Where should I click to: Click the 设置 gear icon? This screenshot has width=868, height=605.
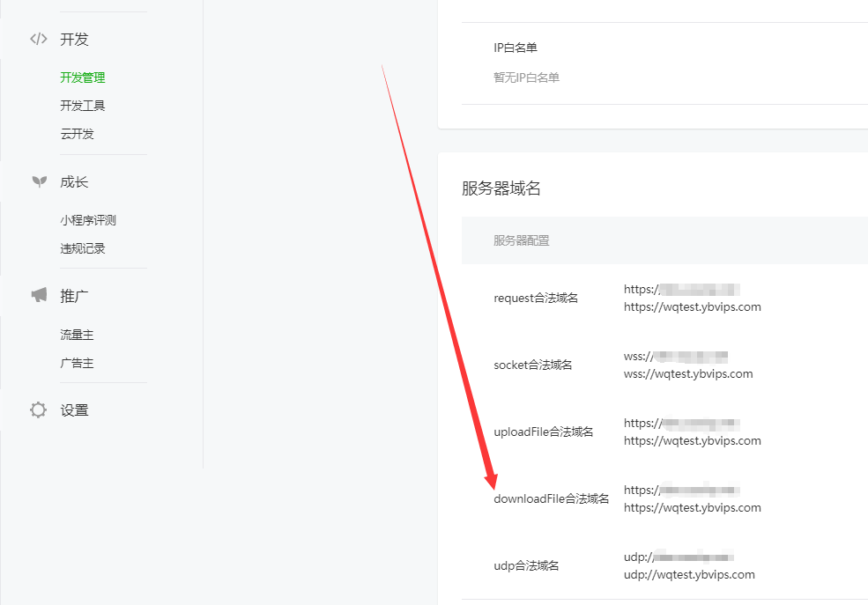pos(38,409)
